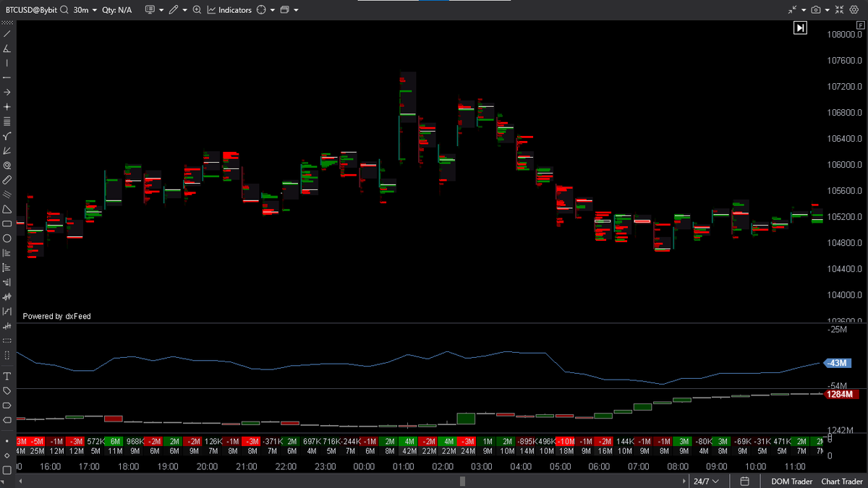The height and width of the screenshot is (488, 868).
Task: Click the 01:00 time axis label
Action: 403,466
